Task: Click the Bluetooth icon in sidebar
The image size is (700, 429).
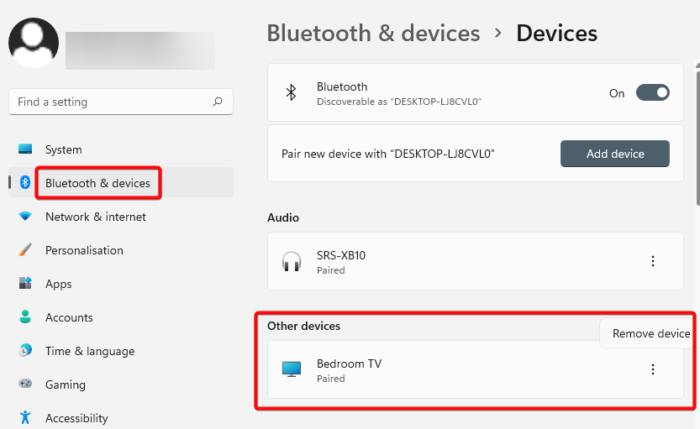Action: coord(26,183)
